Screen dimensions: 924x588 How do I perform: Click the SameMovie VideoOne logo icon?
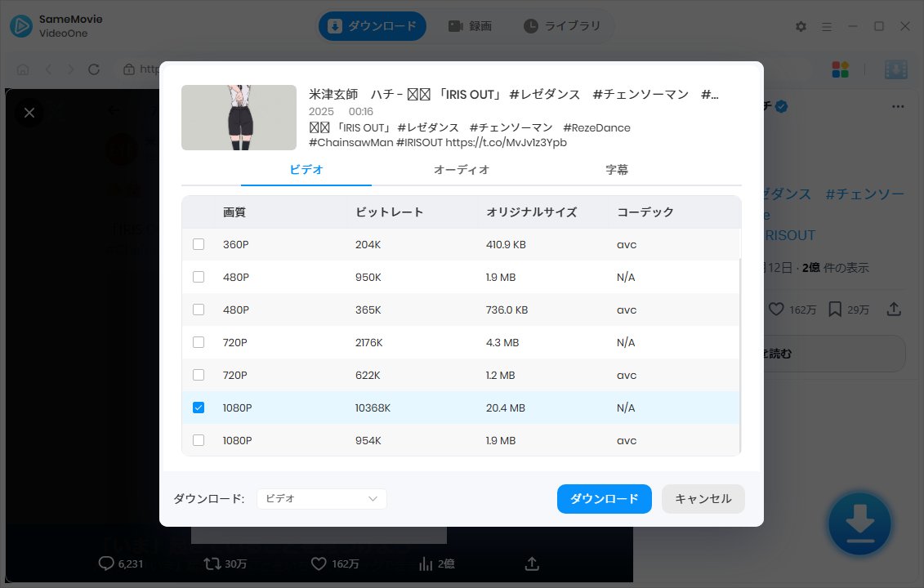tap(21, 26)
